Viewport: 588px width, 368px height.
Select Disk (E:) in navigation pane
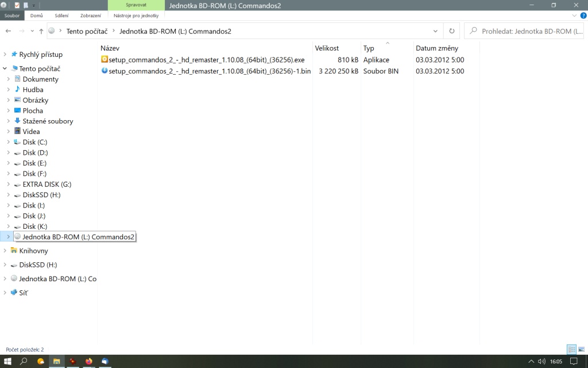34,163
